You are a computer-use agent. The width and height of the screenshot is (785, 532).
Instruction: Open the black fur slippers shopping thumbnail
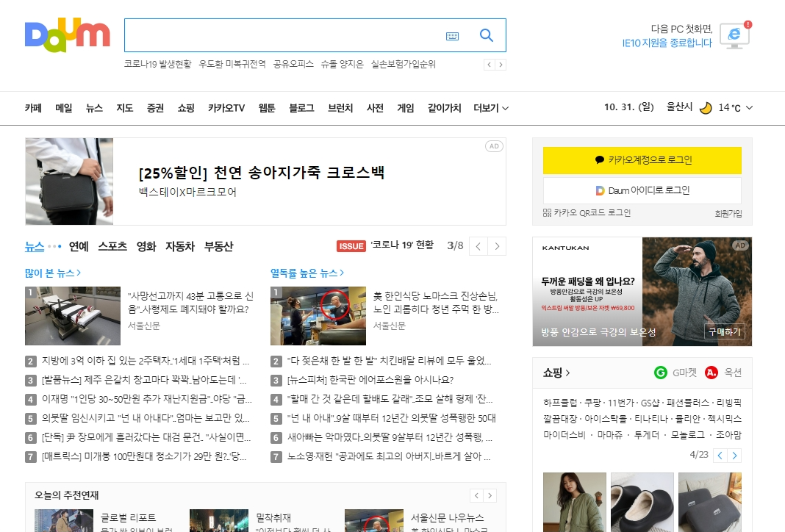click(642, 502)
